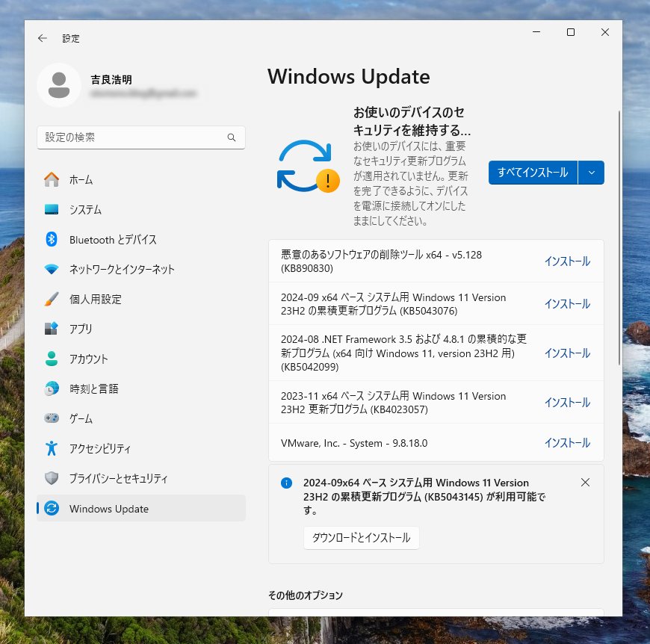Click the search magnifier in 設定の検索
The image size is (650, 644).
pos(232,137)
